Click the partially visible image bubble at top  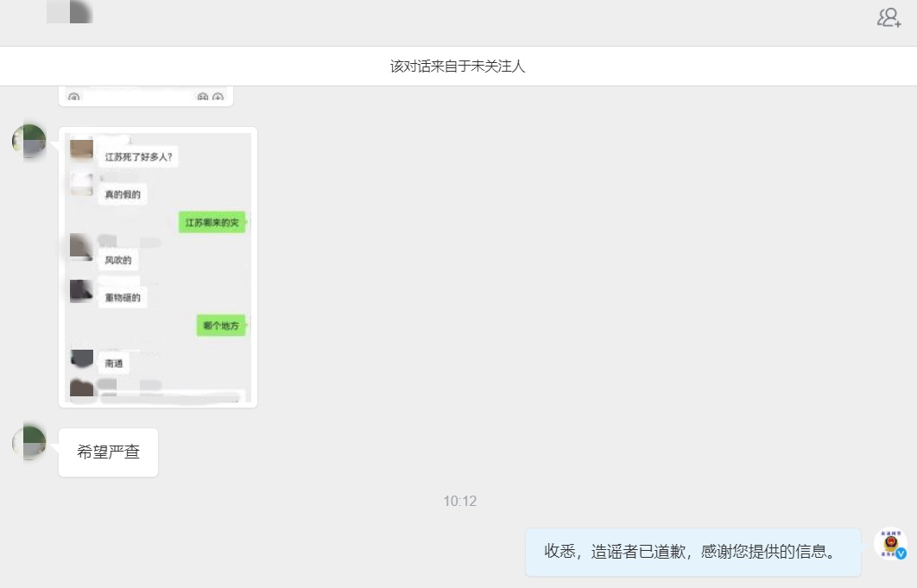145,96
